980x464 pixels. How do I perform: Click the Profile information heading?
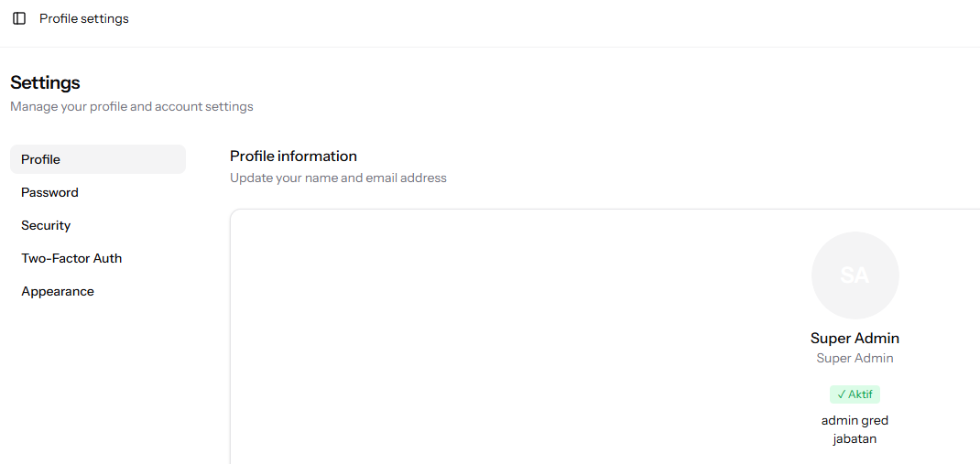pos(293,156)
